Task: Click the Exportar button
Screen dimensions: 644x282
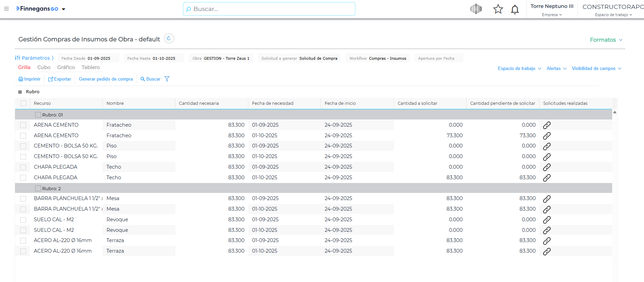Action: (60, 79)
